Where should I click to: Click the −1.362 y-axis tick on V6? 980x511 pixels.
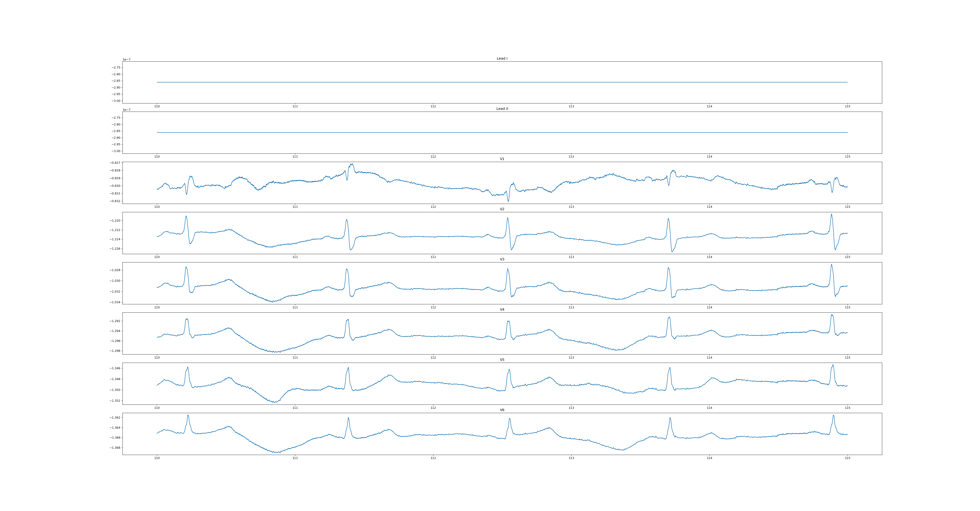pyautogui.click(x=115, y=417)
